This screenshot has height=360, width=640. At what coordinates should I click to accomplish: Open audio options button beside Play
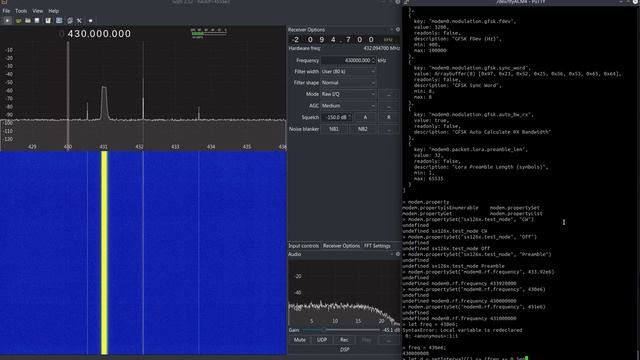click(389, 340)
